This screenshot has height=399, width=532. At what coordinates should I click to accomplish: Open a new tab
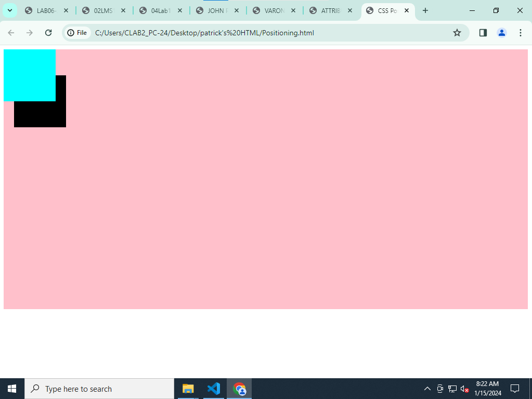(x=425, y=10)
